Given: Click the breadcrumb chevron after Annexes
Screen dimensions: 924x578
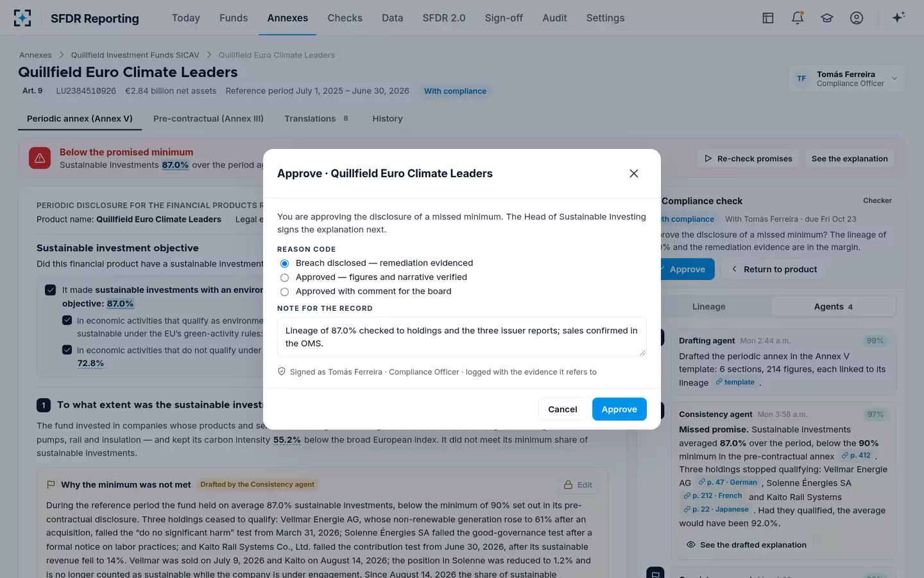Looking at the screenshot, I should coord(62,55).
